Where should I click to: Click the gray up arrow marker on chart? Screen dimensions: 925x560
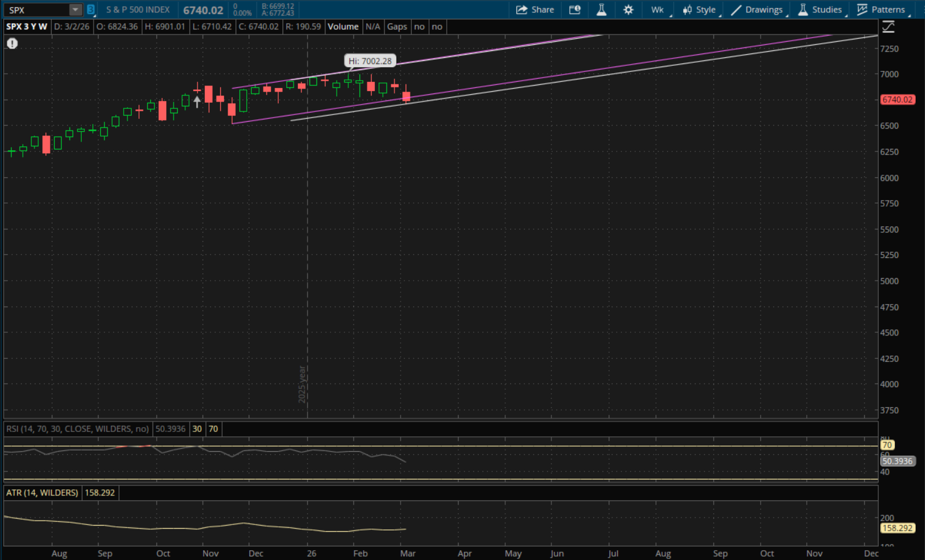pyautogui.click(x=197, y=102)
